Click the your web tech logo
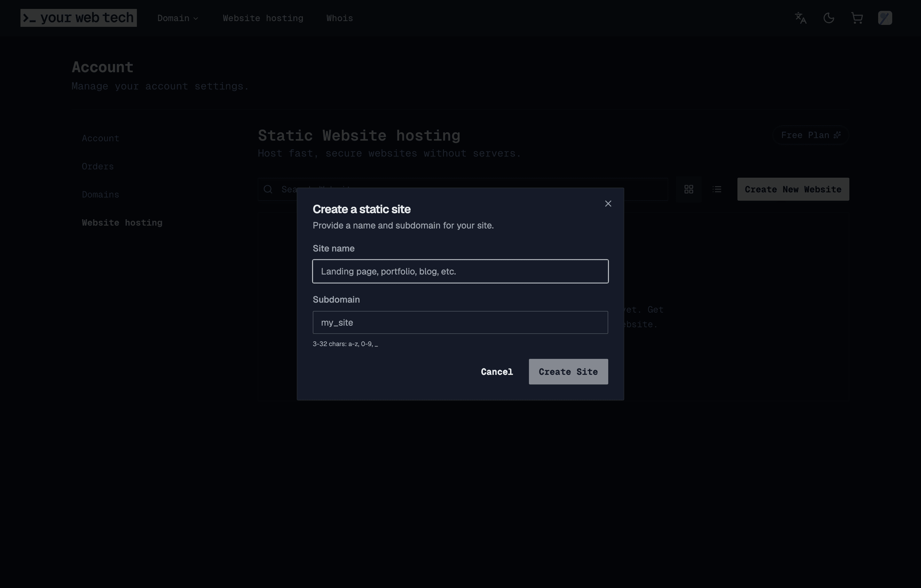Screen dimensions: 921x588 78,18
